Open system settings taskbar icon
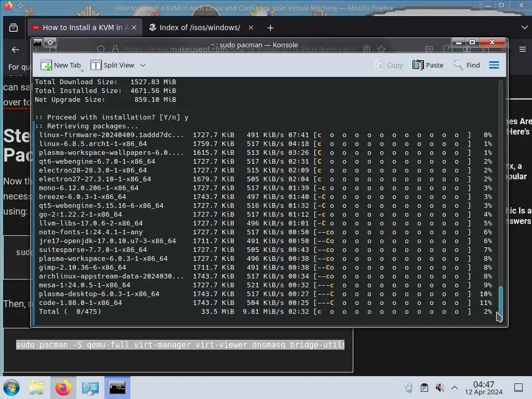Viewport: 532px width, 399px height. tap(90, 388)
